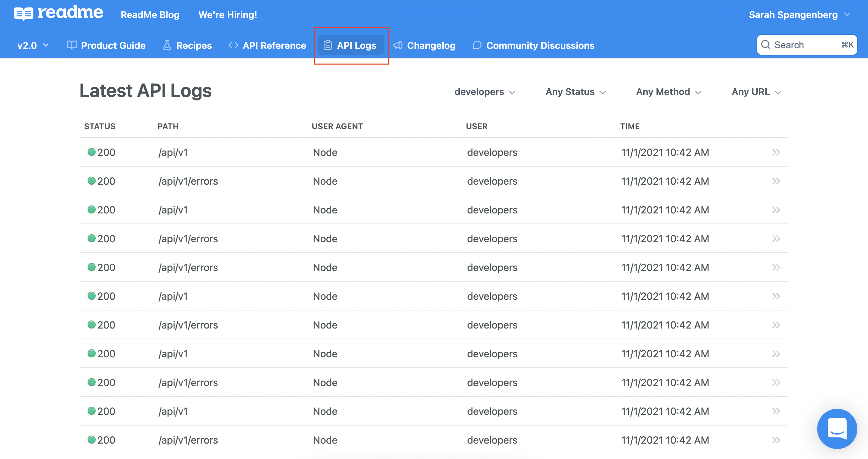
Task: Switch to the API Logs tab
Action: click(350, 45)
